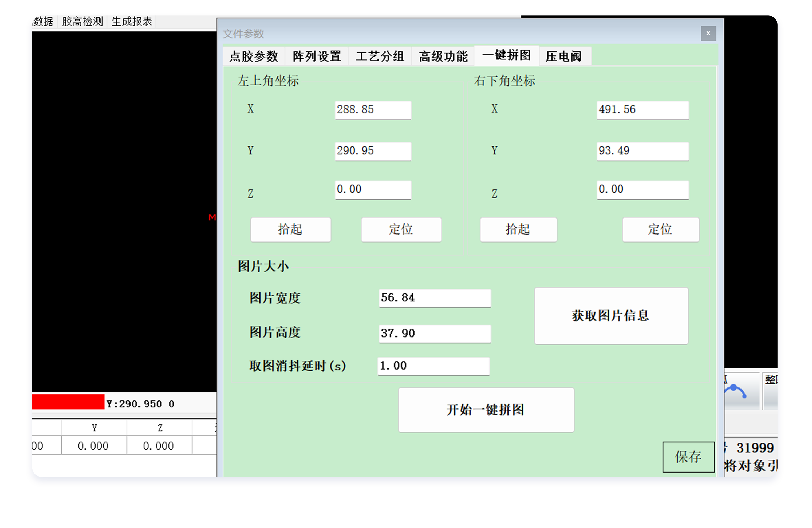
Task: Start stitching with 开始一键拼图
Action: click(x=486, y=410)
